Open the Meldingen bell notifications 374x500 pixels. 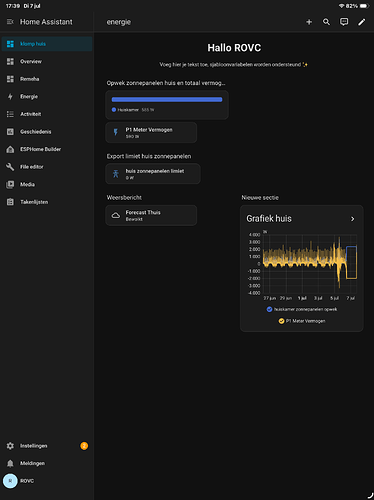47,463
